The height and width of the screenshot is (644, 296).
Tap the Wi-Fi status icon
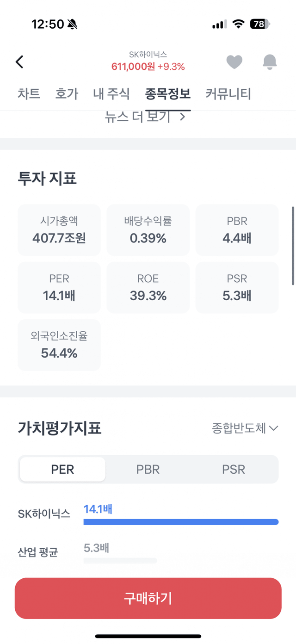[238, 24]
